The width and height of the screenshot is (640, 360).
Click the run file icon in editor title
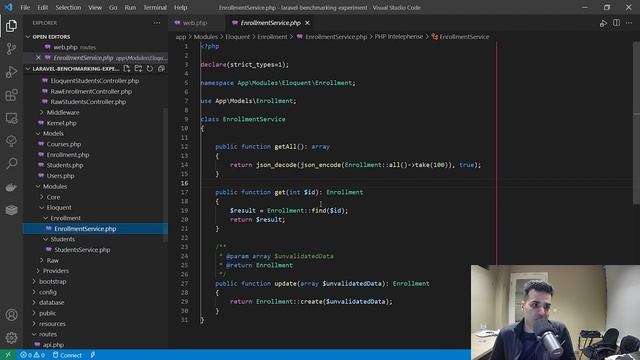[x=603, y=23]
